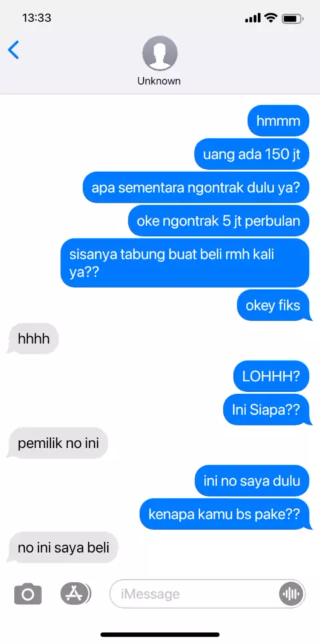Select the "no ini saya beli" message
320x644 pixels.
tap(63, 547)
